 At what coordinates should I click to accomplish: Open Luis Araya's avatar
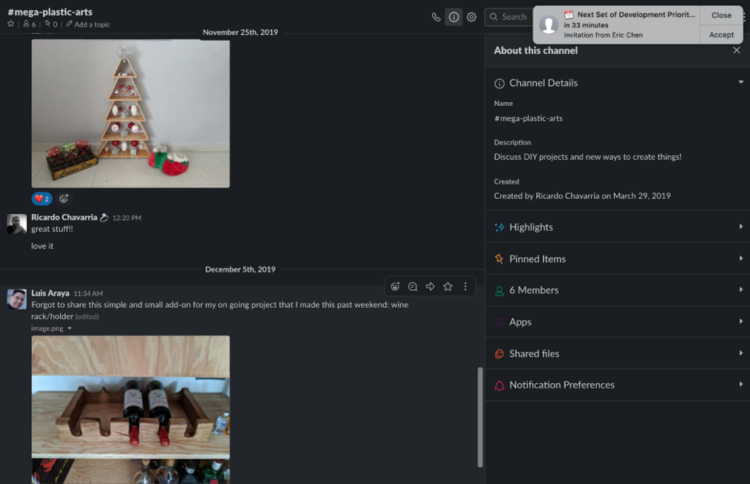pyautogui.click(x=17, y=299)
